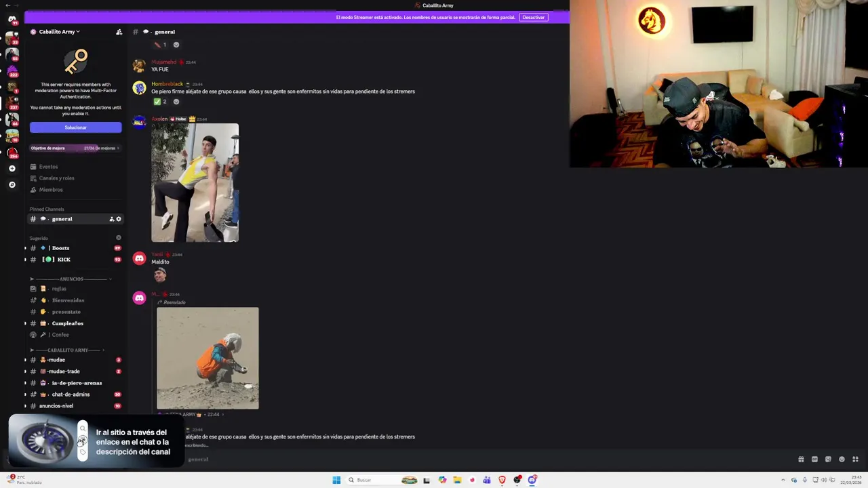The image size is (868, 488).
Task: Open the Cumpleaños channel
Action: click(x=75, y=323)
